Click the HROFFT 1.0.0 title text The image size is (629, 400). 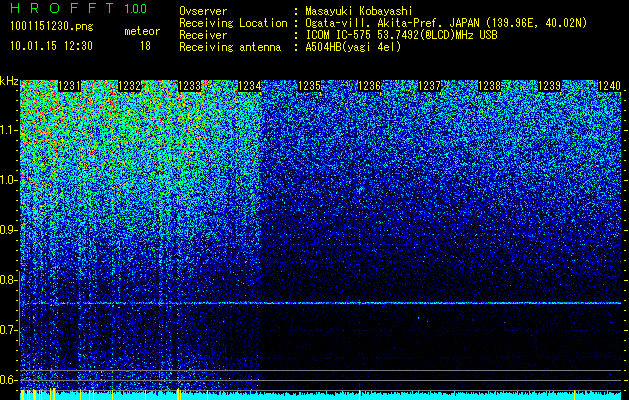click(78, 8)
